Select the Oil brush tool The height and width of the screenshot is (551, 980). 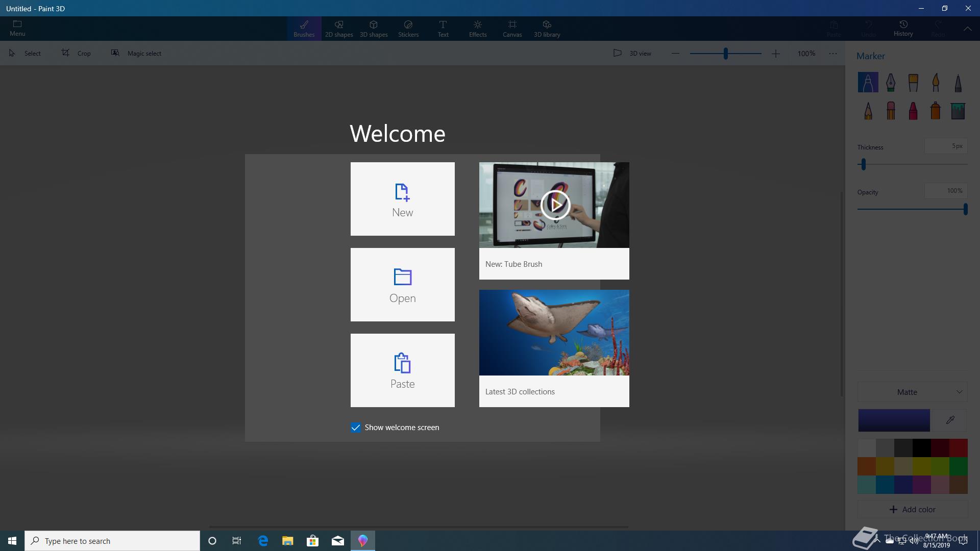point(913,82)
